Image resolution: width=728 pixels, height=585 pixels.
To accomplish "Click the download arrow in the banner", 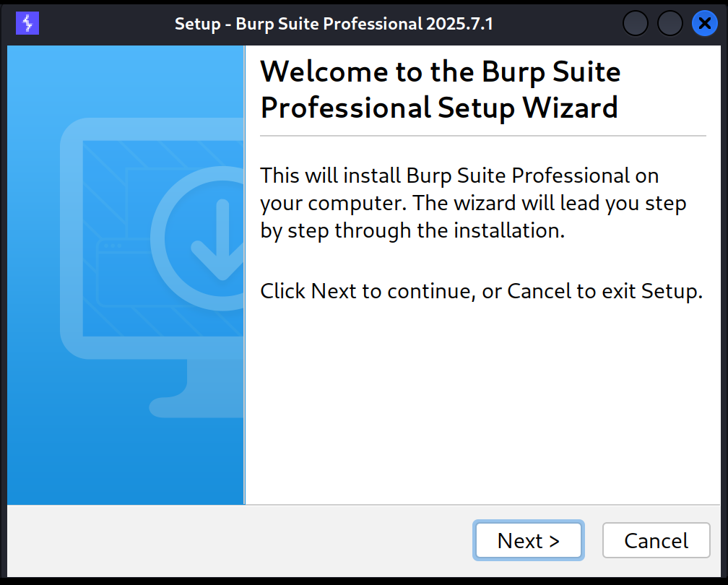I will click(x=218, y=240).
